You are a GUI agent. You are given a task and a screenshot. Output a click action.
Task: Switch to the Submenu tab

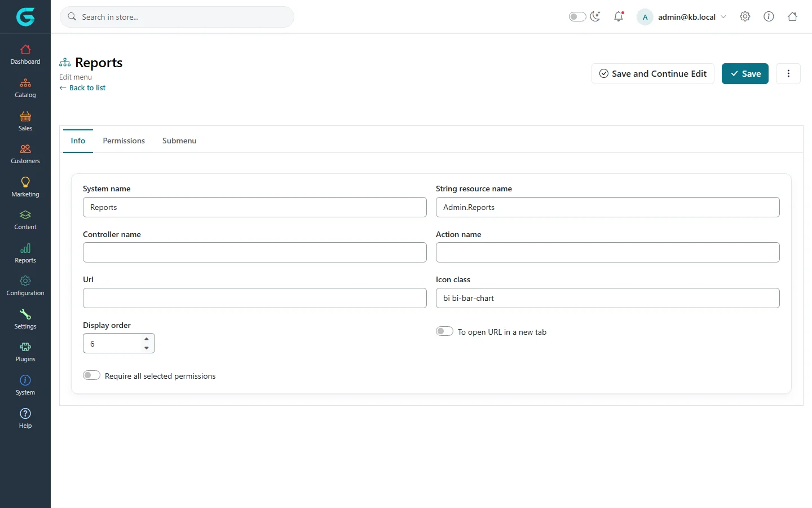pos(179,141)
